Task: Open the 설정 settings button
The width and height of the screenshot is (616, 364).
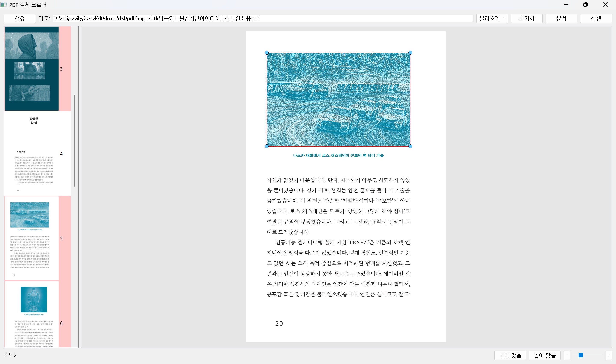Action: pyautogui.click(x=20, y=18)
